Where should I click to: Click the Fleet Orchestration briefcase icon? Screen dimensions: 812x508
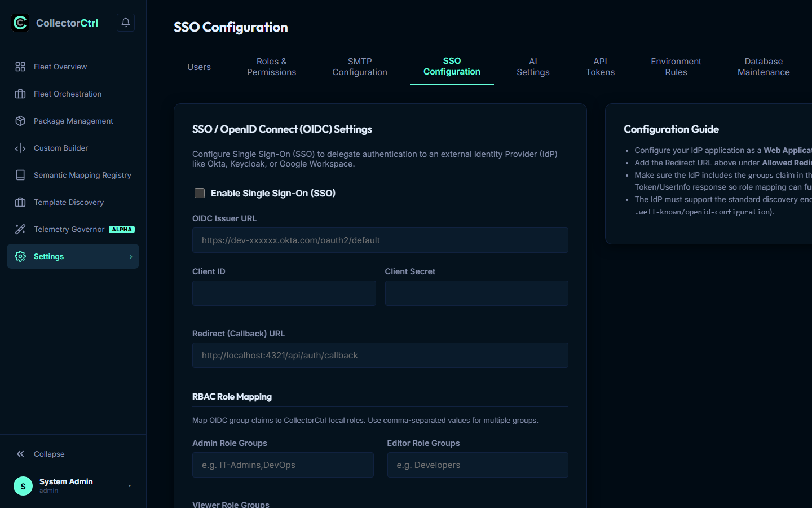point(20,94)
